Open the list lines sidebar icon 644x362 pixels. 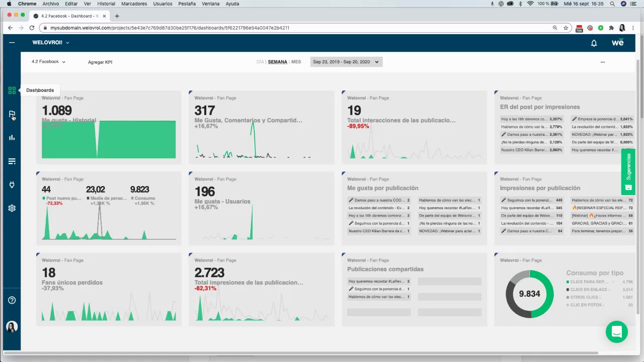pos(12,161)
